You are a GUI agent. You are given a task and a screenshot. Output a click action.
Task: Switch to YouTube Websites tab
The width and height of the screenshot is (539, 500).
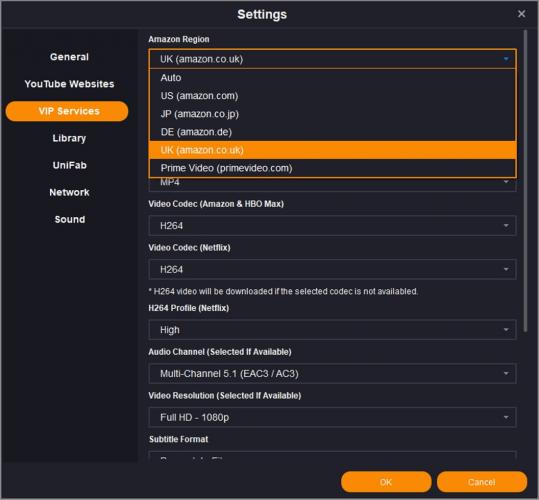(69, 84)
